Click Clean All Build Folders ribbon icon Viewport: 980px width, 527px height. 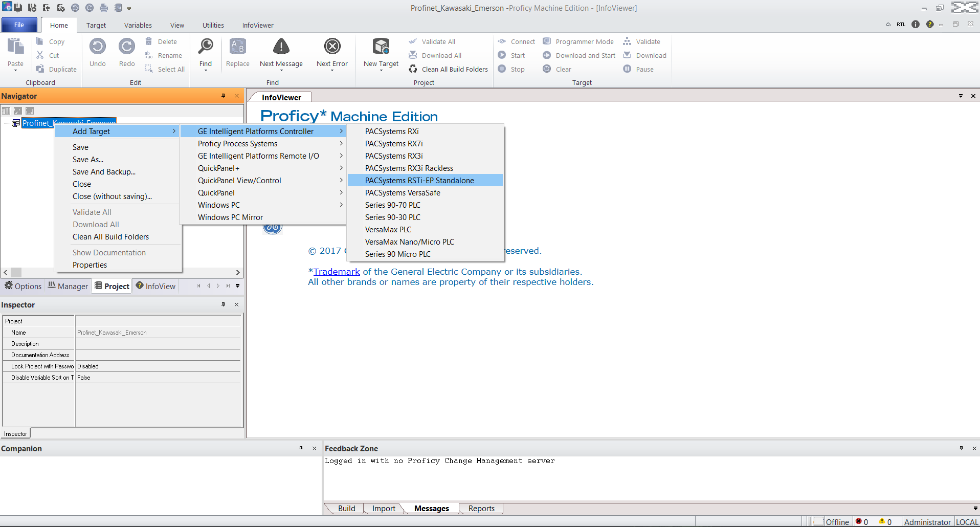point(413,69)
